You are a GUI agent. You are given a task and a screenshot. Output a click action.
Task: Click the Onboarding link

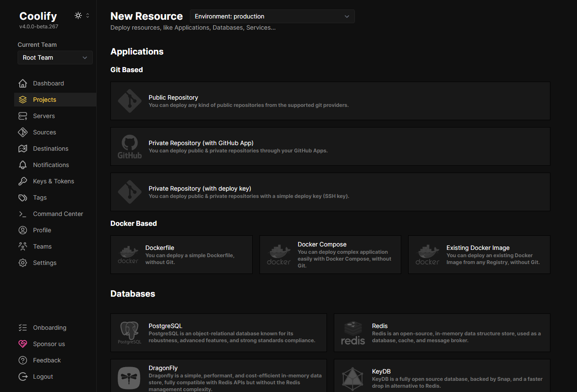(50, 328)
